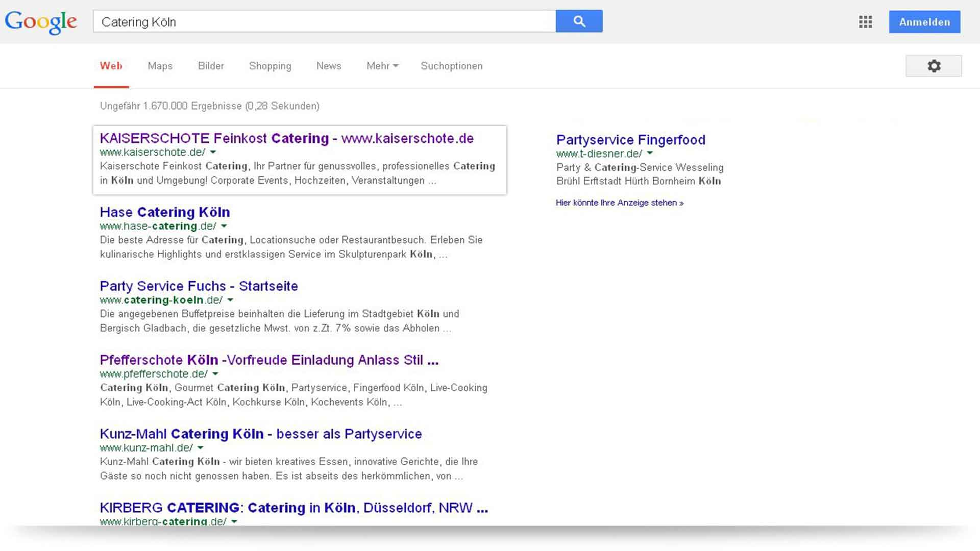Screen dimensions: 980x551
Task: Open Partyservice Fingerfood ad link
Action: click(x=631, y=140)
